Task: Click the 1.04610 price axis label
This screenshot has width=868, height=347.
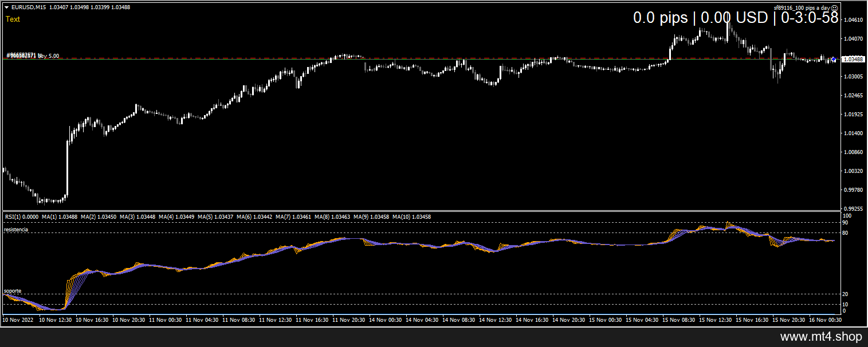Action: click(854, 20)
